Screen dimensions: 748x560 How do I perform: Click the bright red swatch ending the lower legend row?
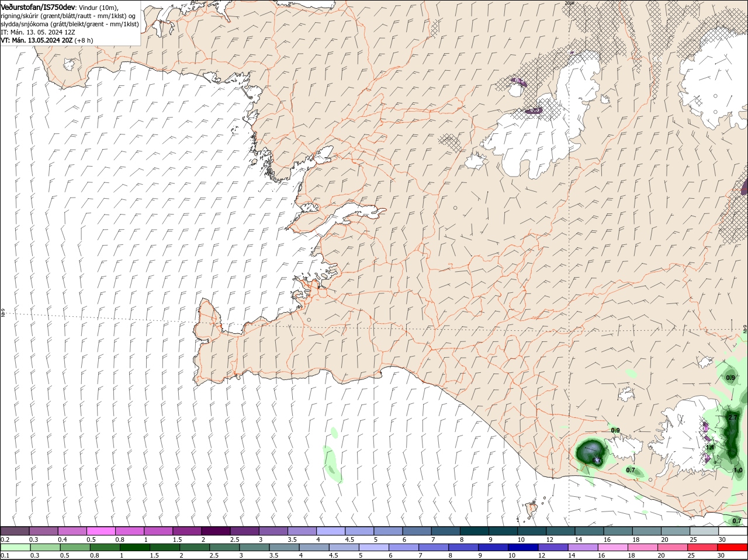(733, 547)
